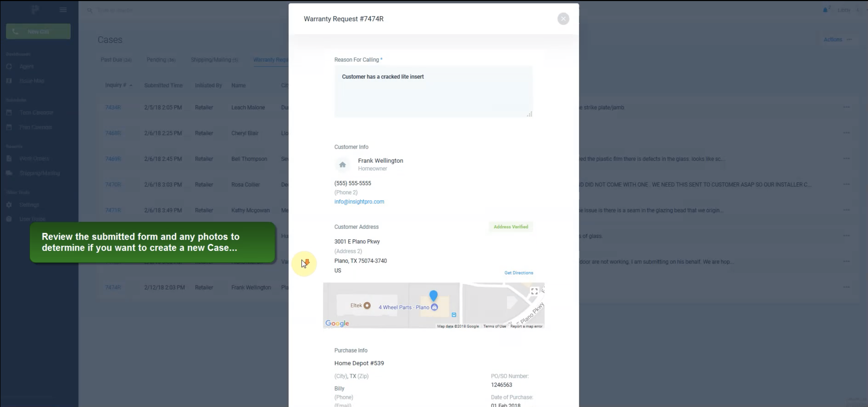Sort by Submitted Time column header
The image size is (868, 407).
pyautogui.click(x=163, y=85)
